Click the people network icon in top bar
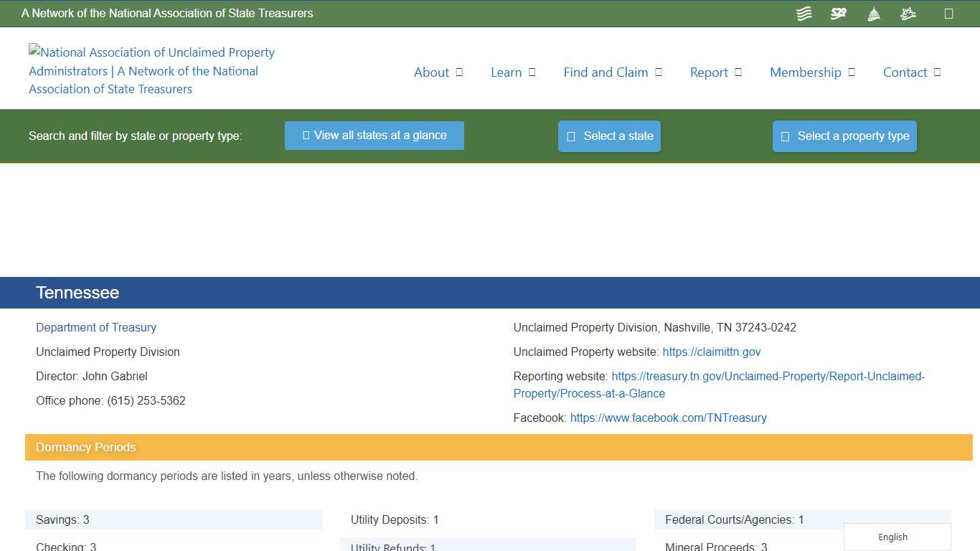 tap(908, 13)
